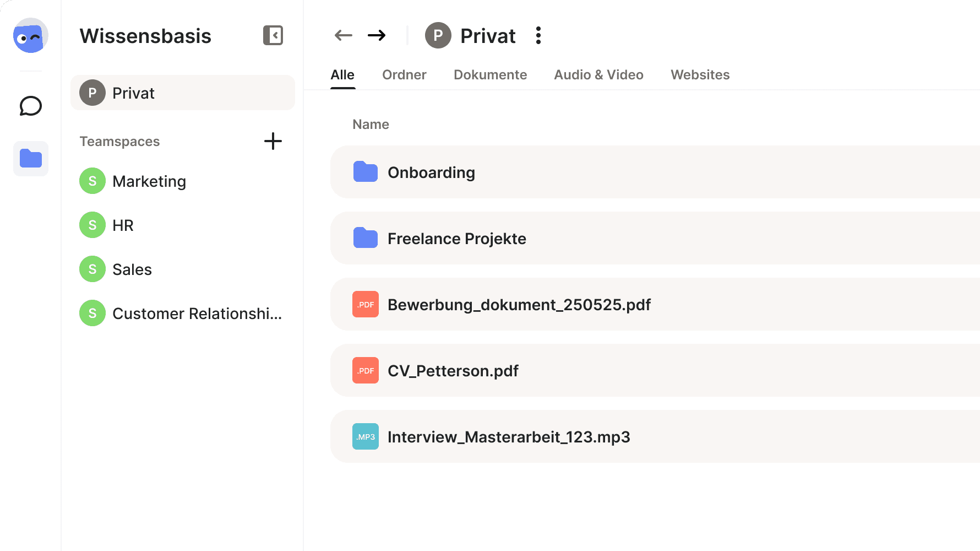Click the Name column header
The height and width of the screenshot is (551, 980).
371,125
